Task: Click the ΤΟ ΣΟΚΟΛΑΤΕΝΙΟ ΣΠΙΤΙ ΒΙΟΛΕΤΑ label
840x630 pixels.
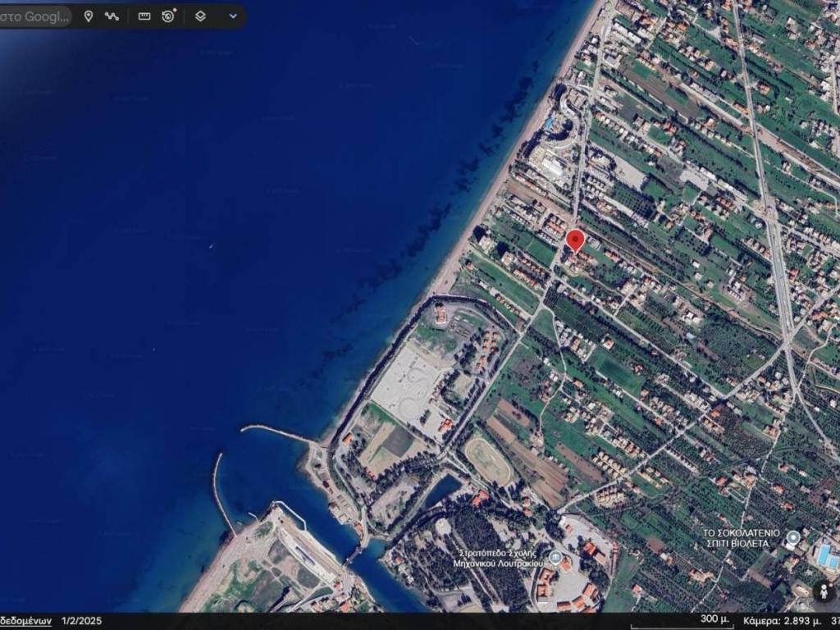Action: tap(736, 537)
